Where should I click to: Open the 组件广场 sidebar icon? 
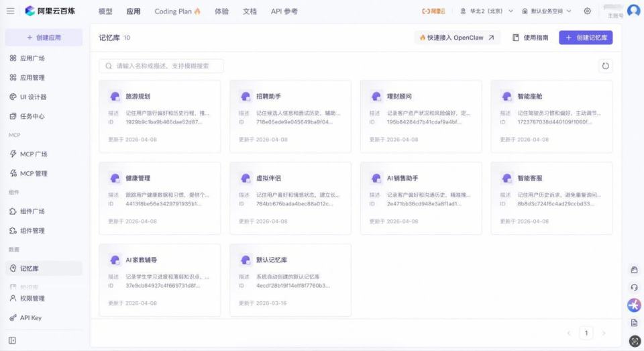pos(13,211)
